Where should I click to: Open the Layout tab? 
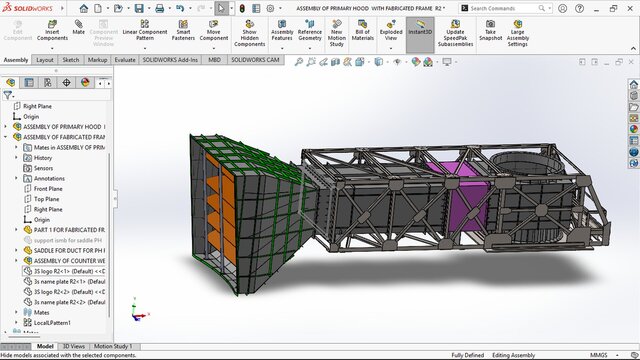click(44, 60)
